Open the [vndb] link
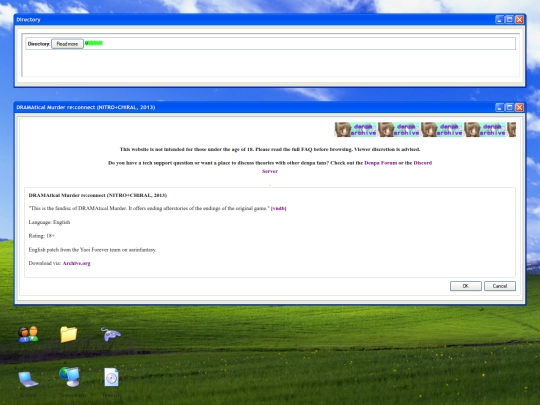This screenshot has width=540, height=405. tap(279, 208)
